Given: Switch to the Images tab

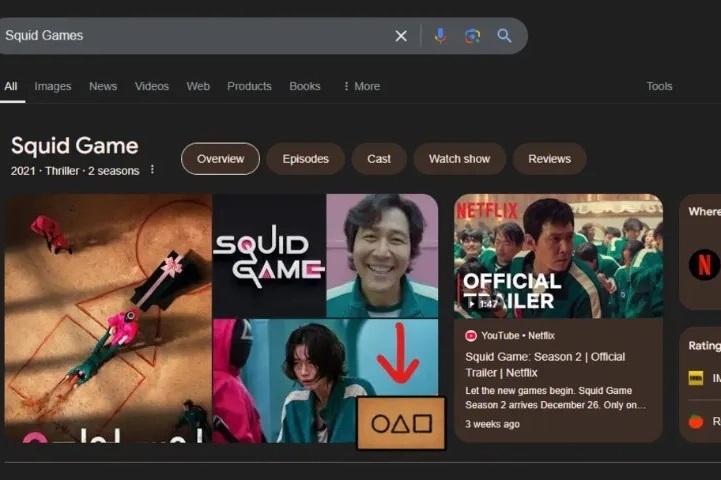Looking at the screenshot, I should tap(53, 86).
